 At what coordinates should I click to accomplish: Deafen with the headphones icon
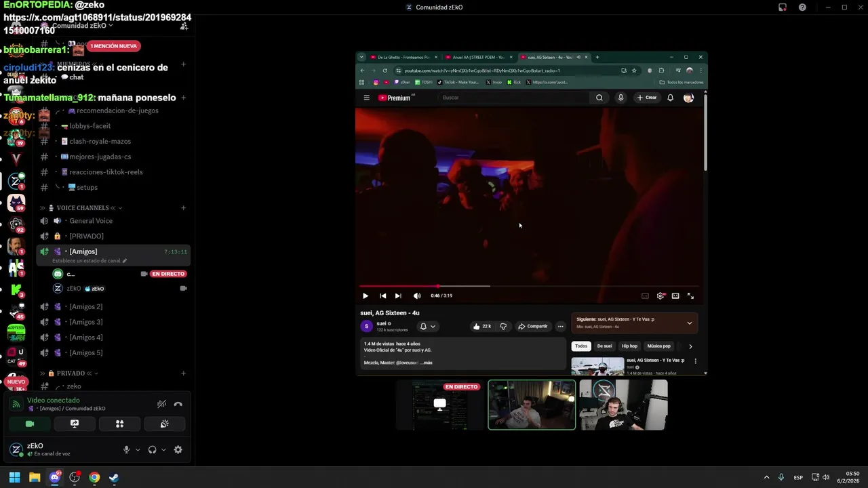[152, 449]
